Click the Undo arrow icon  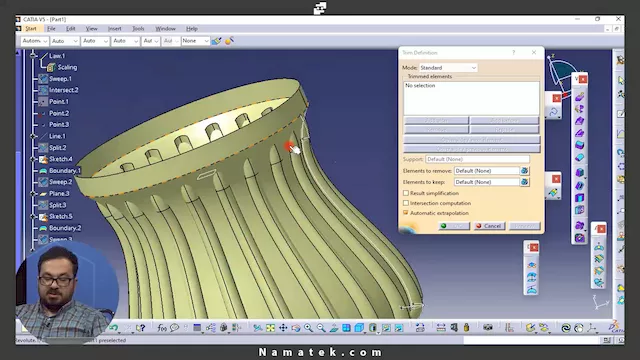tap(114, 328)
